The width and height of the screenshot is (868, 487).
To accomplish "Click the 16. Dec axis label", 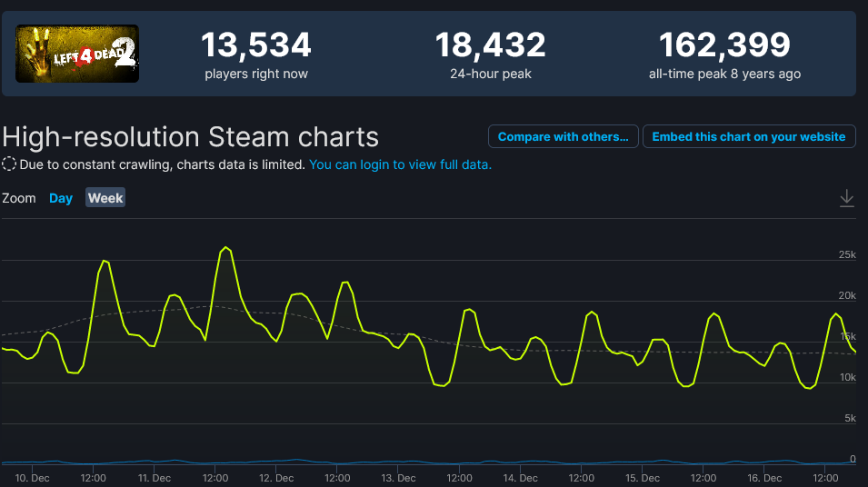I will point(764,478).
